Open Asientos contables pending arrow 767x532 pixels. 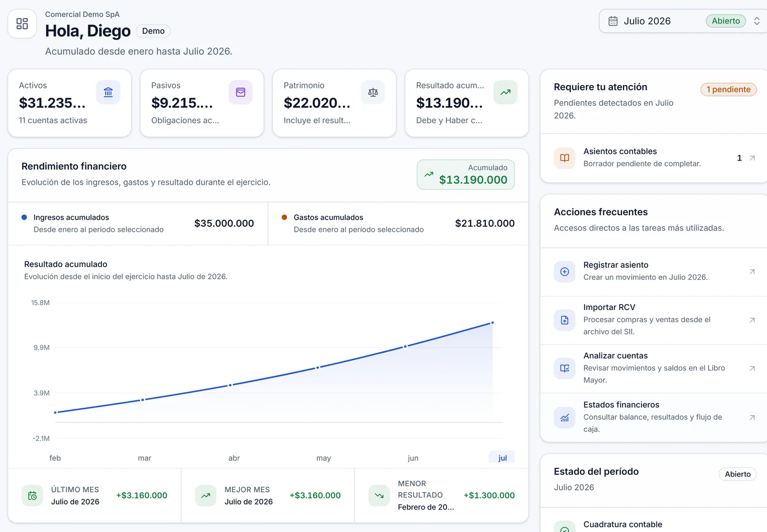tap(752, 158)
